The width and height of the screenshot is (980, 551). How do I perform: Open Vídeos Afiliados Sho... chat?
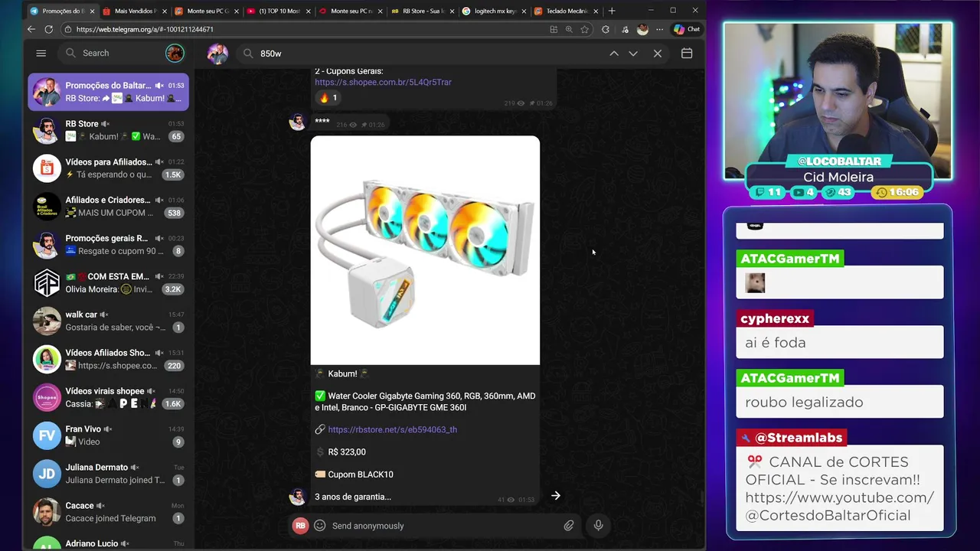109,360
